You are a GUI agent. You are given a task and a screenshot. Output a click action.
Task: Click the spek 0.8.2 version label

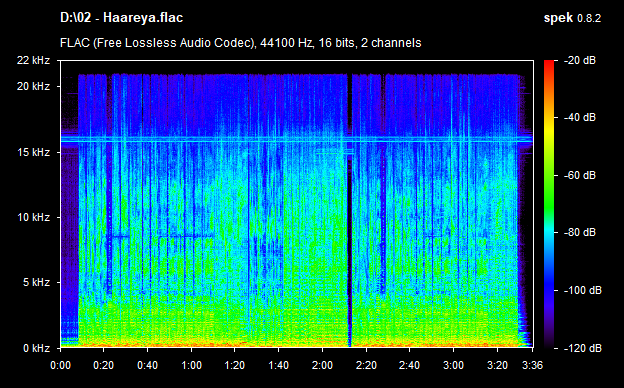(x=572, y=18)
